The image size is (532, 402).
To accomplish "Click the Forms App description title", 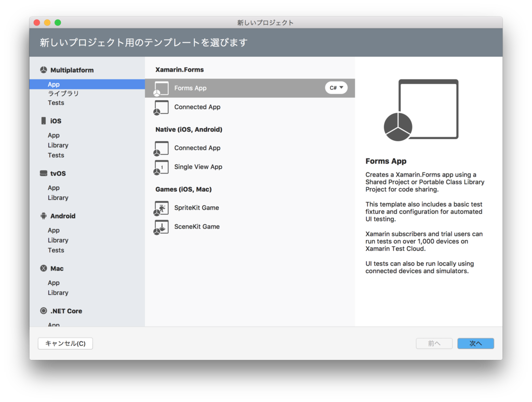I will click(x=386, y=161).
